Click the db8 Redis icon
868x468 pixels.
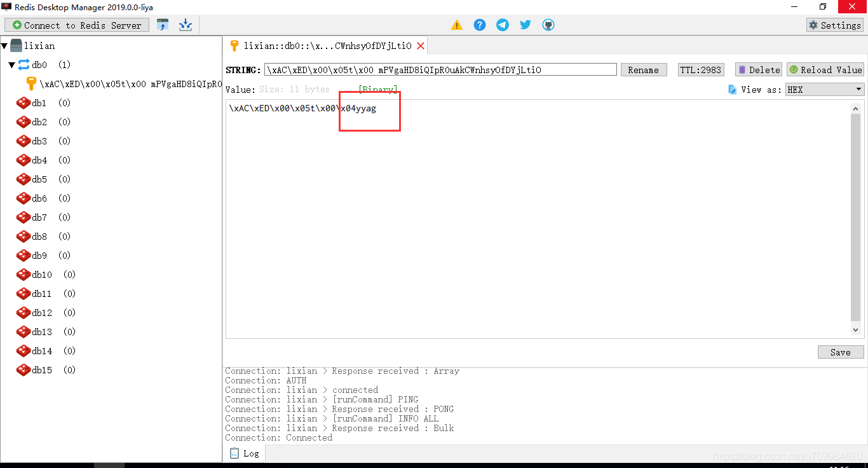(24, 237)
